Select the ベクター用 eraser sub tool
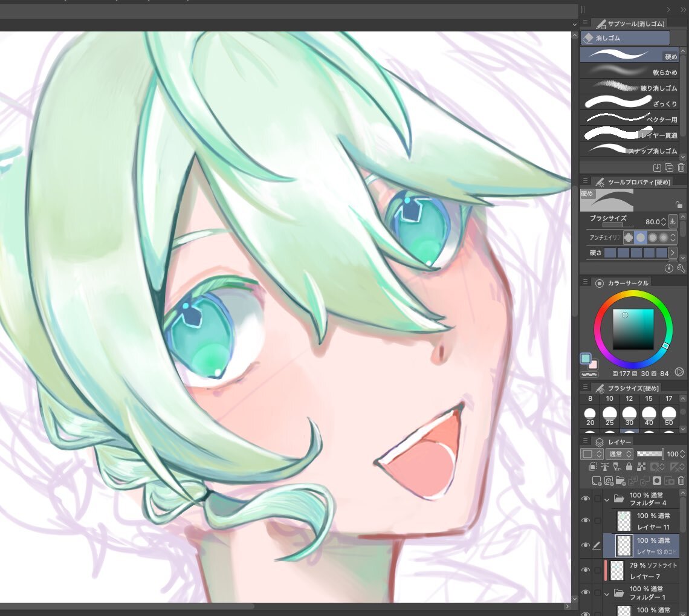The height and width of the screenshot is (616, 689). click(x=629, y=119)
